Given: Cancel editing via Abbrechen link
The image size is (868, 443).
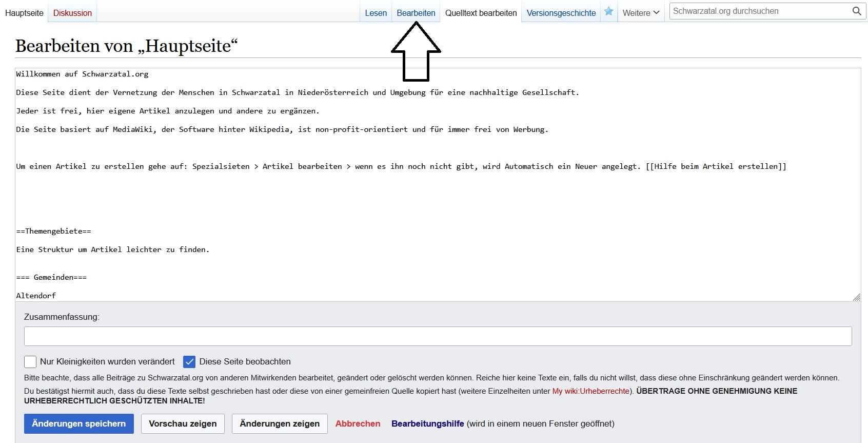Looking at the screenshot, I should [x=358, y=423].
